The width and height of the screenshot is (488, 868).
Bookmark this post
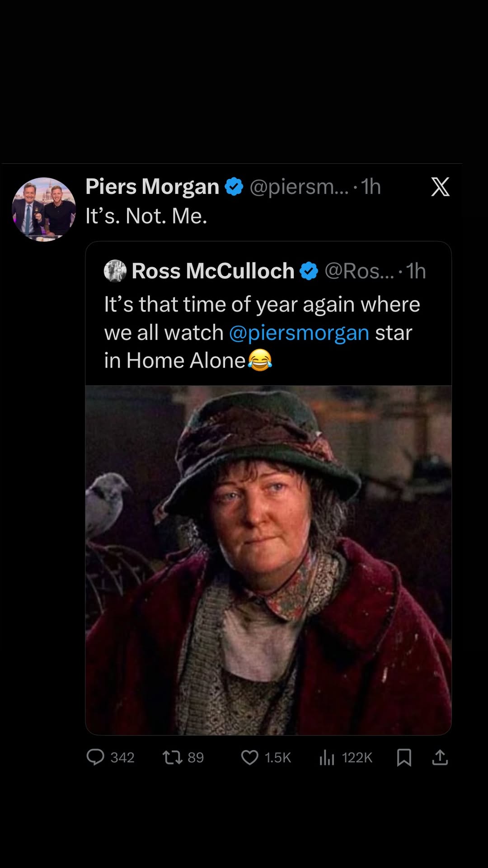tap(404, 757)
